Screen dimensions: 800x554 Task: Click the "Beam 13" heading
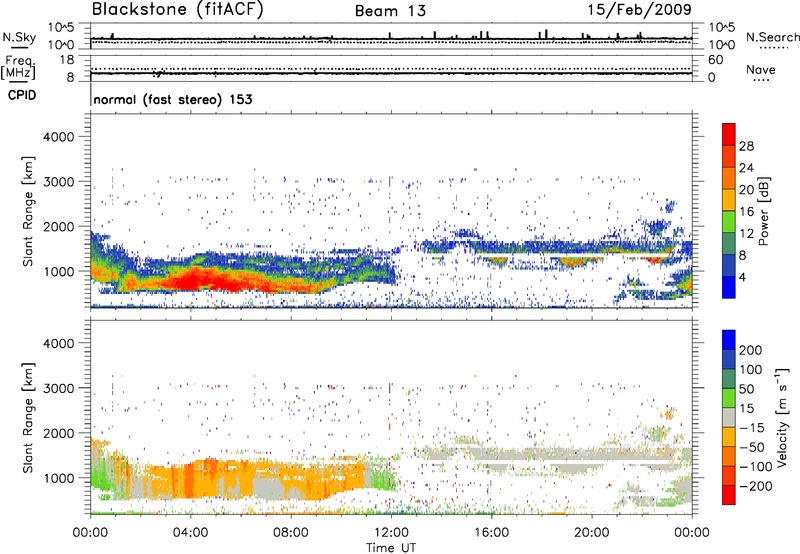390,11
